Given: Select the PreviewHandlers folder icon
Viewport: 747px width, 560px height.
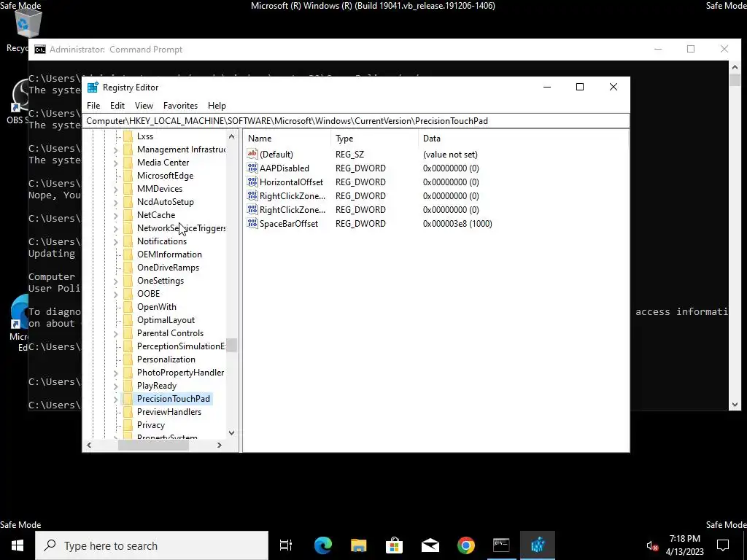Looking at the screenshot, I should [128, 412].
